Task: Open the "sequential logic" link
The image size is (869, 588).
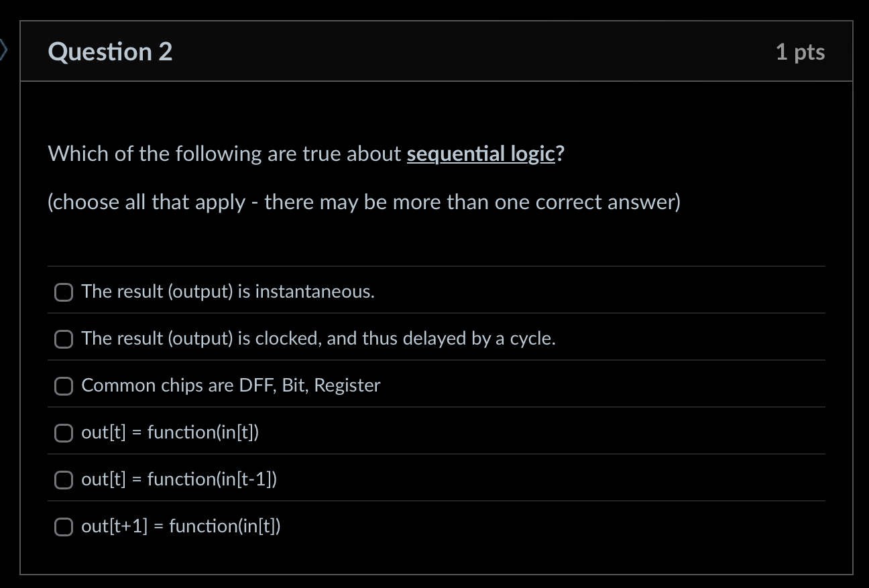Action: [480, 154]
